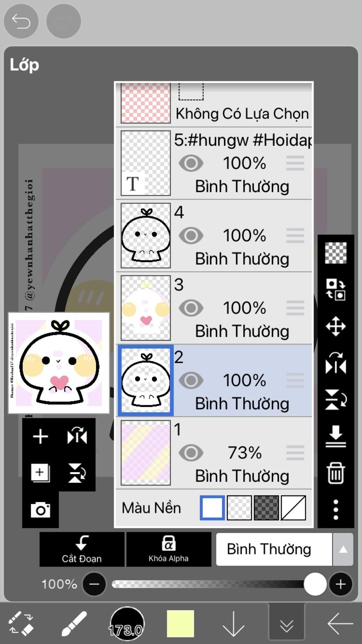Toggle the eye icon on layer 3
Viewport: 362px width, 644px height.
(x=191, y=308)
